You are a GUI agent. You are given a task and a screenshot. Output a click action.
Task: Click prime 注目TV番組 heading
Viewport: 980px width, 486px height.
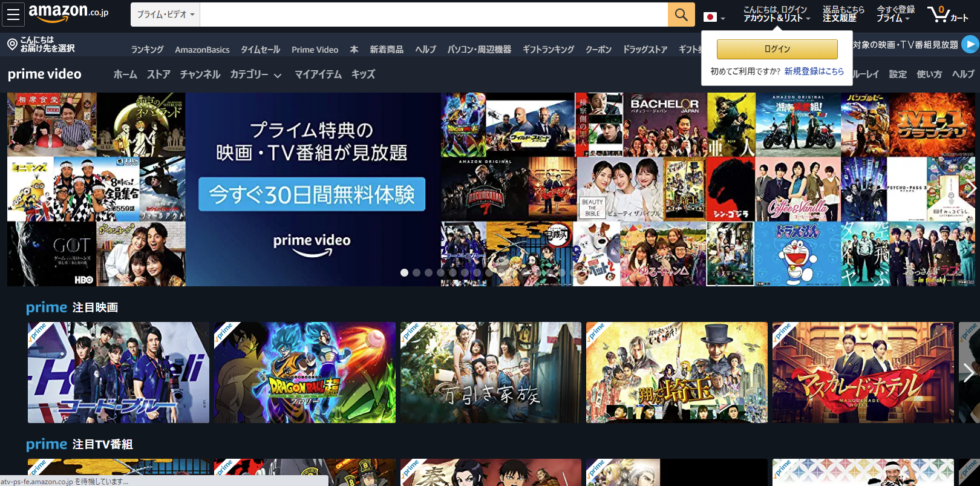coord(79,444)
